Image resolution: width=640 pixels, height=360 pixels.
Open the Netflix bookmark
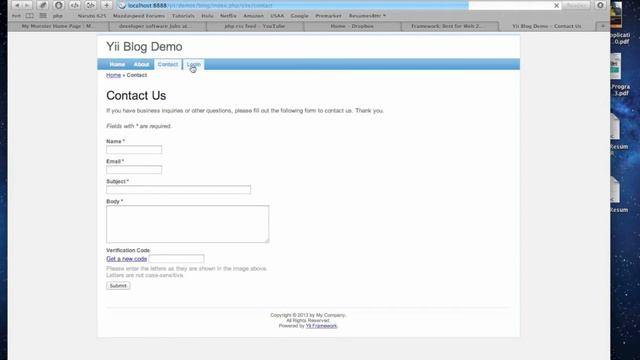click(228, 16)
